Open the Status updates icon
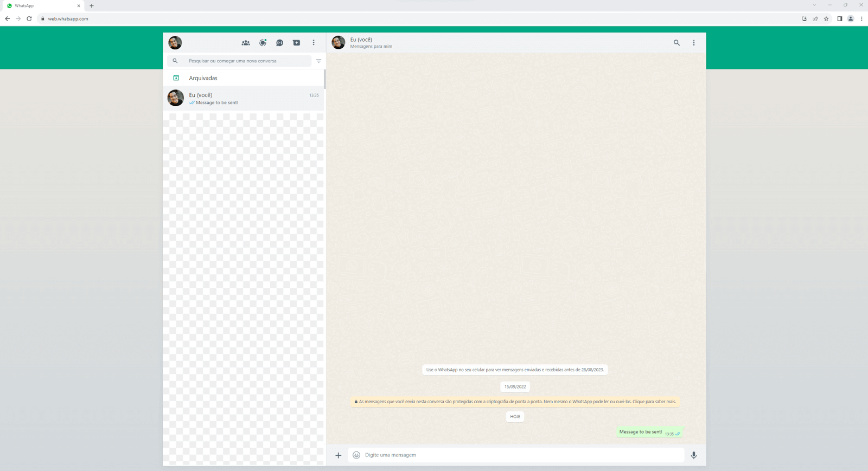Viewport: 868px width, 471px height. coord(263,43)
